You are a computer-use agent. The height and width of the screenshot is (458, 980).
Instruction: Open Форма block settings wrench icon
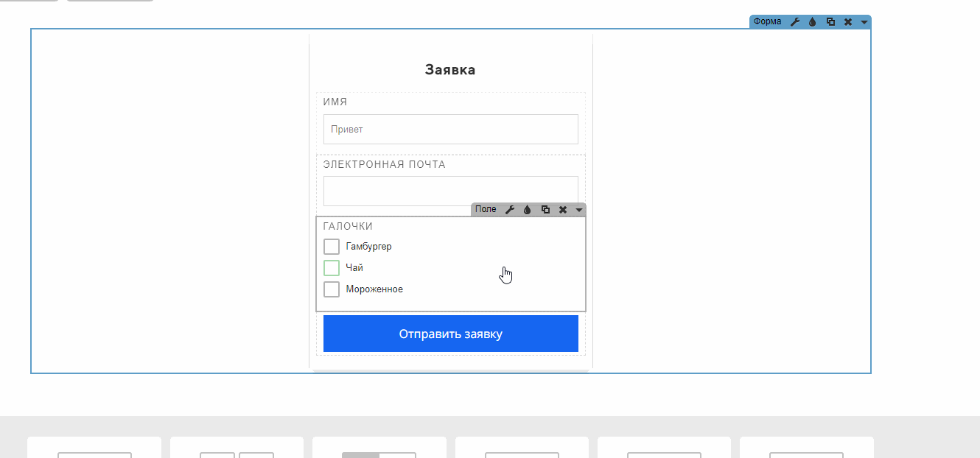pos(795,22)
